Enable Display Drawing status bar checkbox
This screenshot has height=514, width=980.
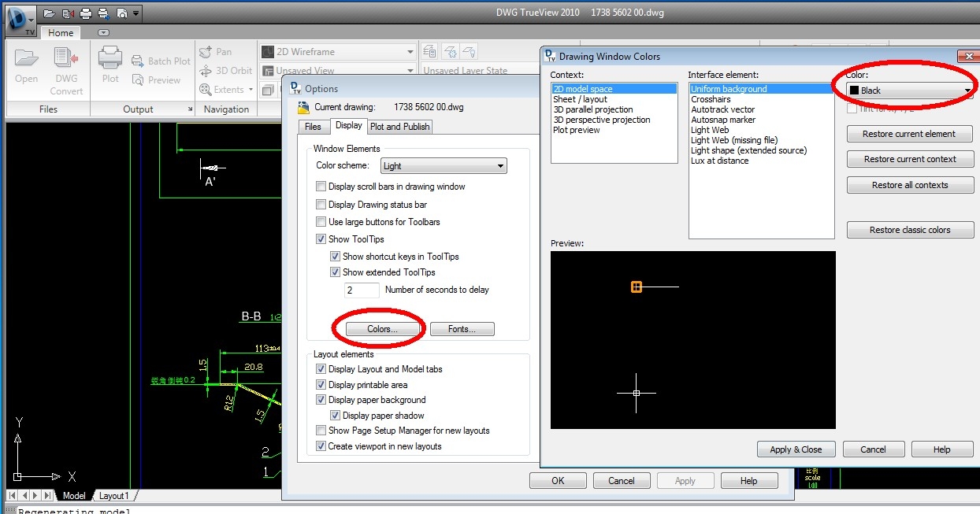pyautogui.click(x=321, y=205)
